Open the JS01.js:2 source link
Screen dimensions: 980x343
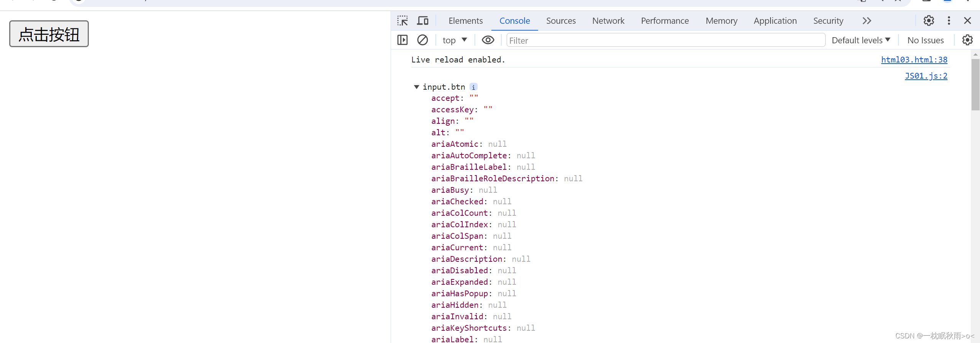pos(926,76)
